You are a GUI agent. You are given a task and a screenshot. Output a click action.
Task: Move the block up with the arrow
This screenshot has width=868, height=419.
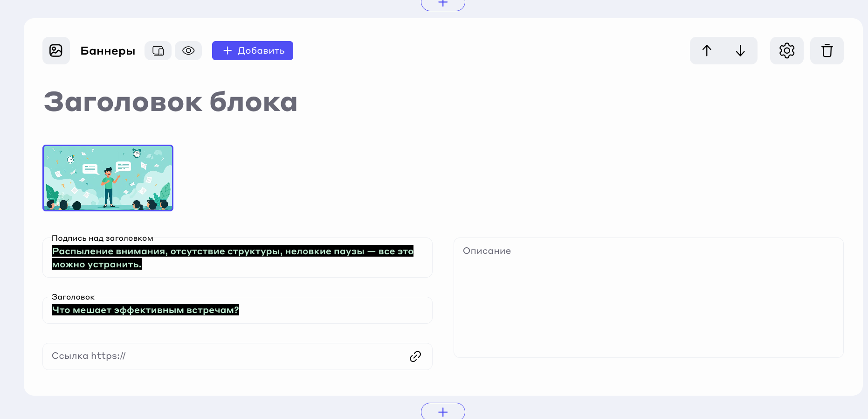pos(707,50)
